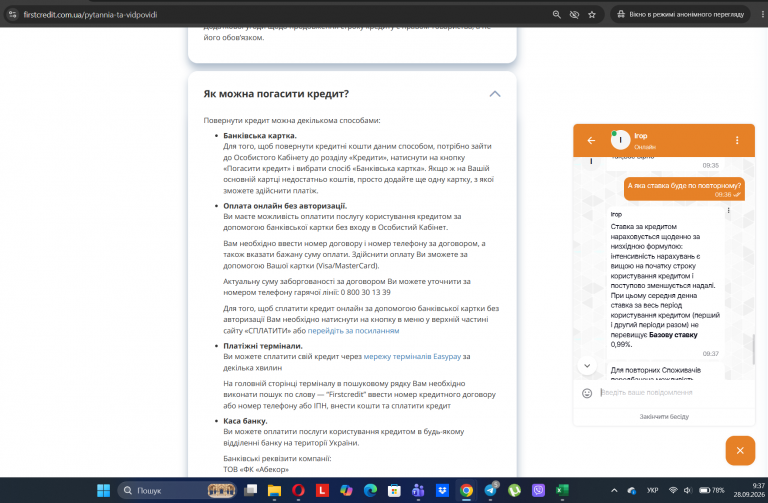Click the heading 'Банківська картка.'

(x=260, y=136)
